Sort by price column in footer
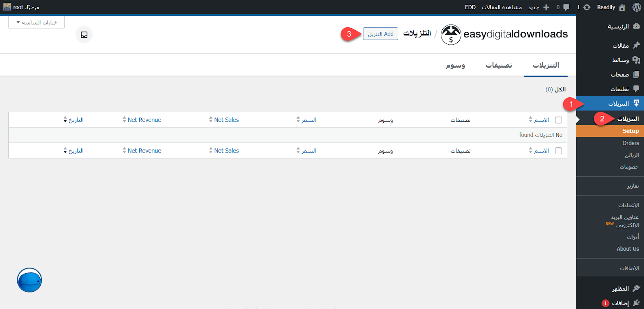The width and height of the screenshot is (644, 309). 306,151
